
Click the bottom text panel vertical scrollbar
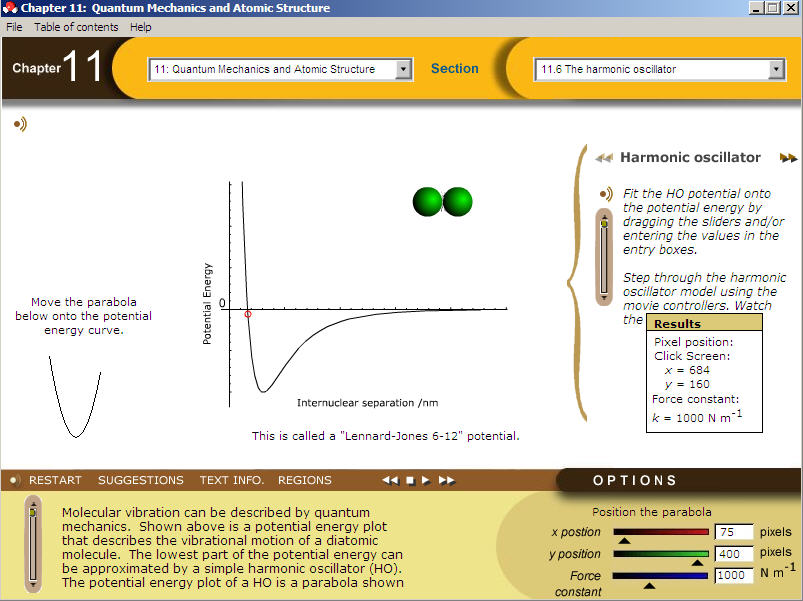(x=33, y=544)
